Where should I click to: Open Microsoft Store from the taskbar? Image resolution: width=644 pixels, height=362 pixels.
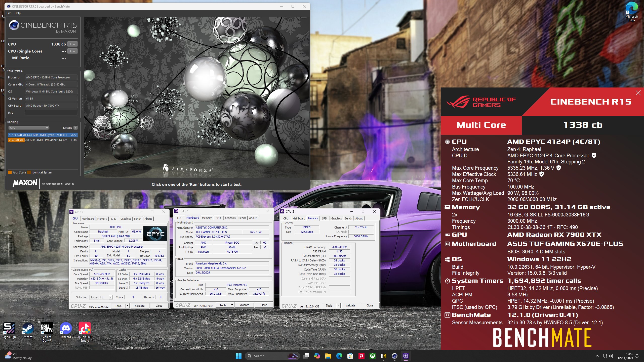point(350,356)
